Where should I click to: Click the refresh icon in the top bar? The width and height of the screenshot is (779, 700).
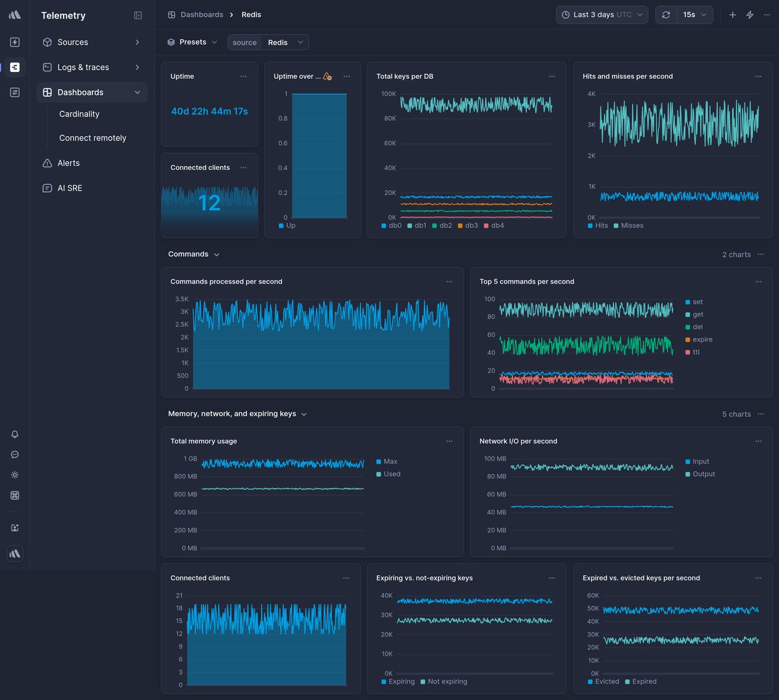[666, 15]
